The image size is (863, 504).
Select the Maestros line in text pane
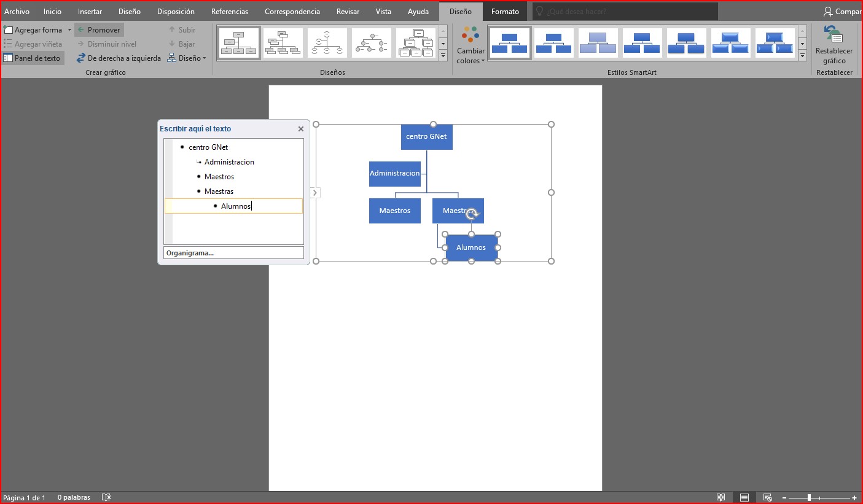219,177
